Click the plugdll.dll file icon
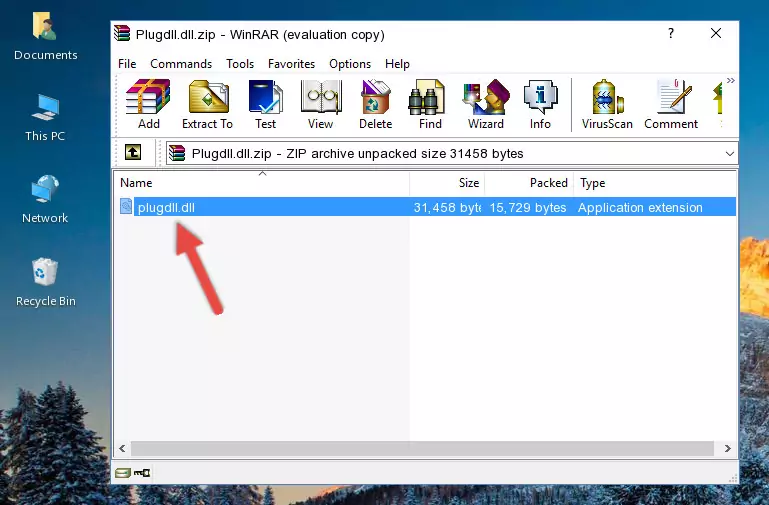This screenshot has width=769, height=505. point(126,206)
